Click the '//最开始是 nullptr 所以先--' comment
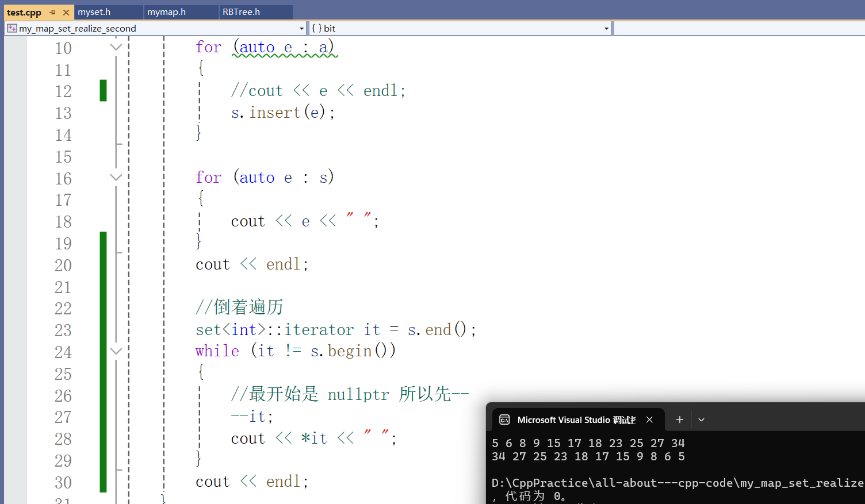The height and width of the screenshot is (504, 865). tap(350, 394)
